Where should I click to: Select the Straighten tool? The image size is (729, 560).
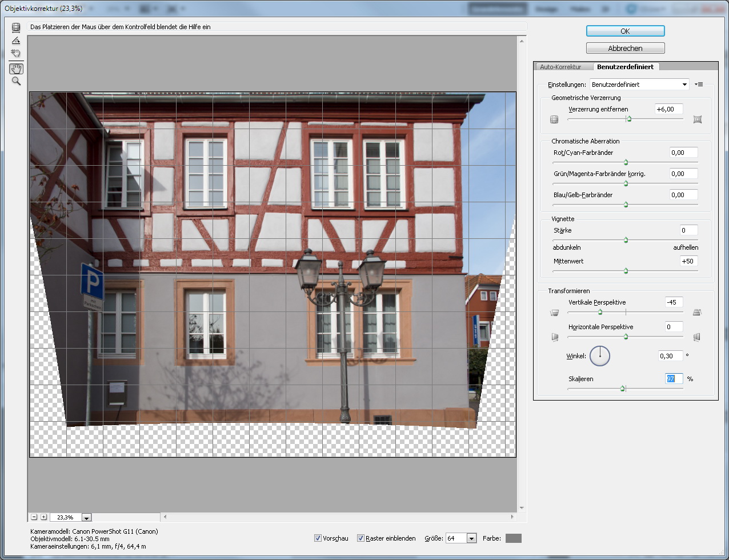tap(16, 41)
